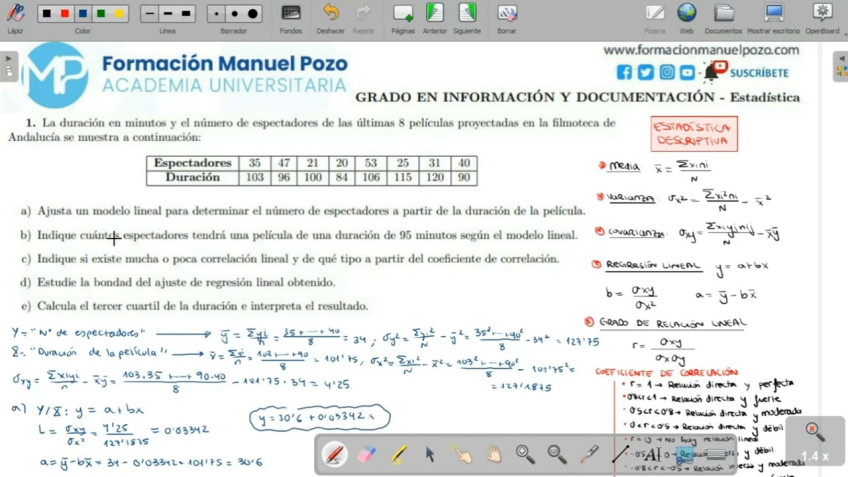Screen dimensions: 848x477
Task: Expand the left page thumbnails panel
Action: (x=9, y=66)
